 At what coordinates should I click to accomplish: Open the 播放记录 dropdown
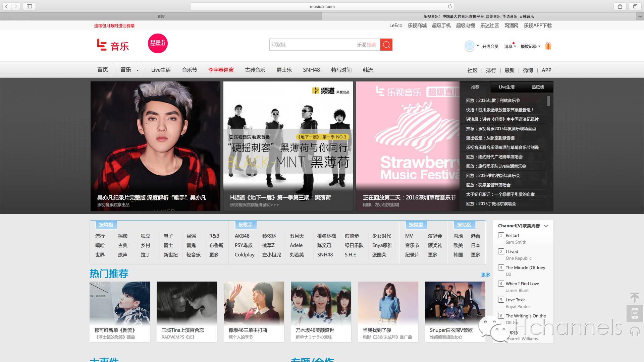[x=530, y=47]
